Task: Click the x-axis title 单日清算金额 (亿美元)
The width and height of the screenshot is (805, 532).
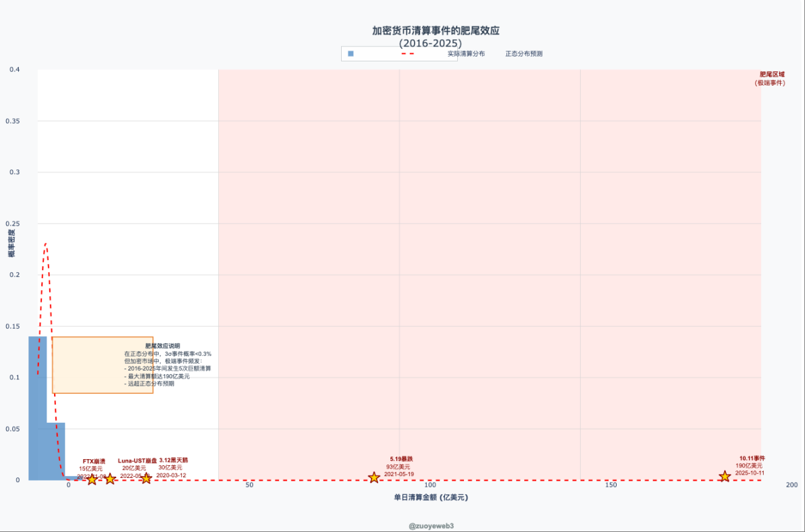Action: [x=430, y=498]
